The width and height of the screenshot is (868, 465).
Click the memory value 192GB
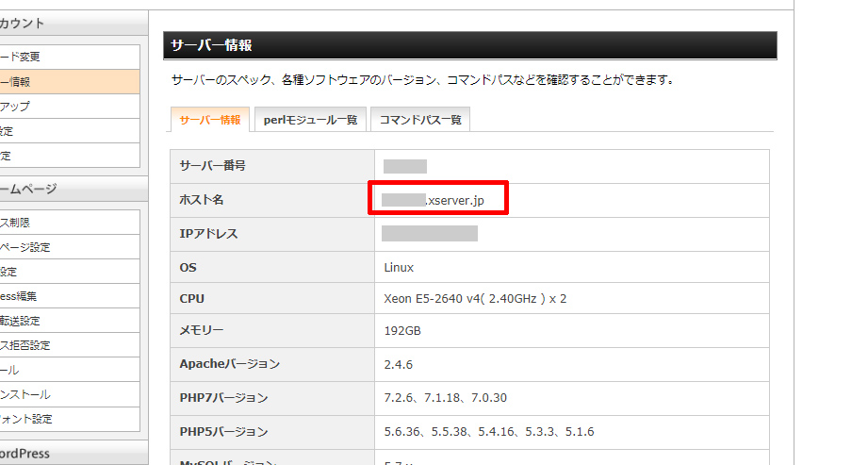click(x=402, y=331)
